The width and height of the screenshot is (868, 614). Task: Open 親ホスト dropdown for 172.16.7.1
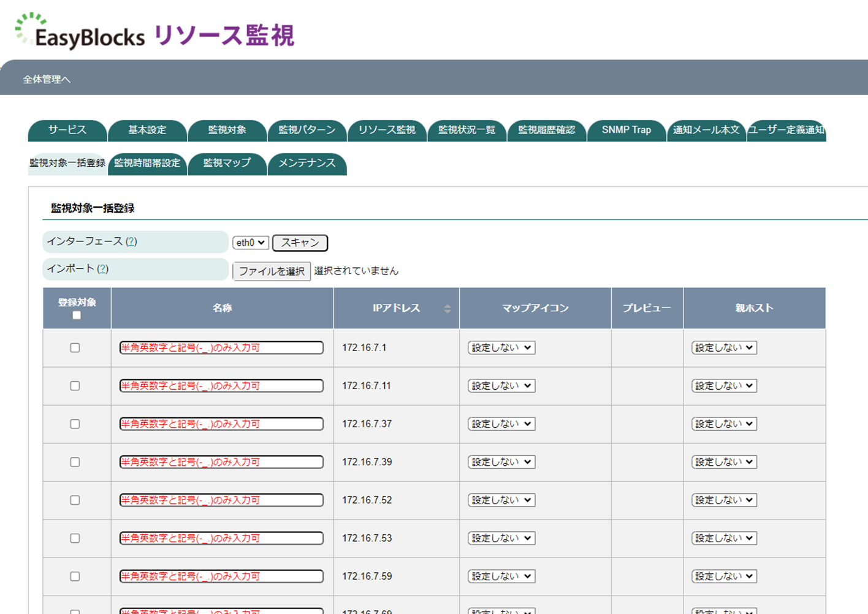(724, 348)
